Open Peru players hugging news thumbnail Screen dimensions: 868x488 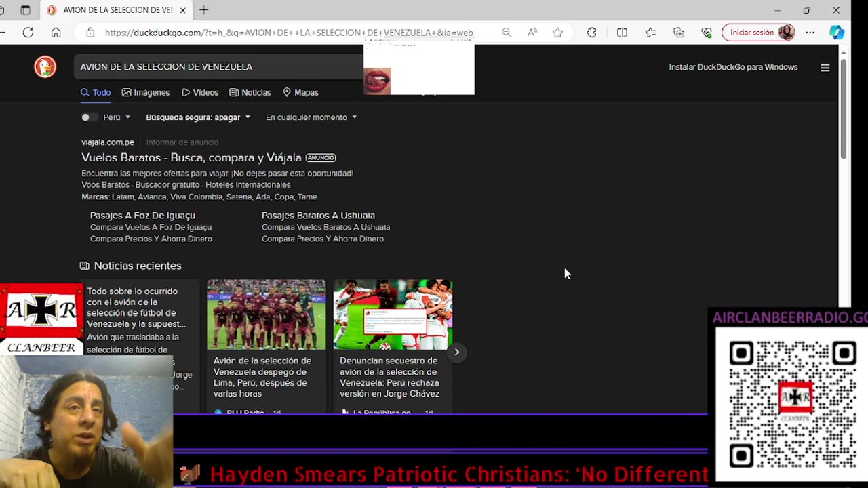tap(393, 314)
